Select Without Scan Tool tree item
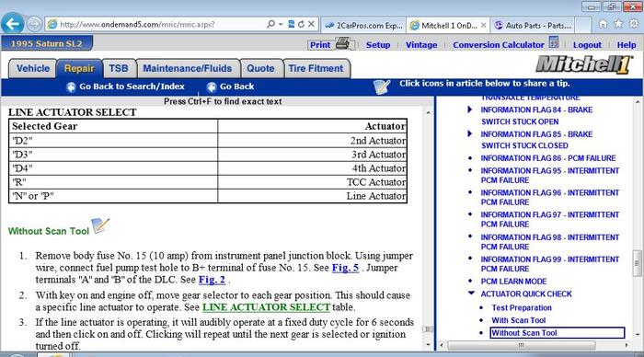Image resolution: width=644 pixels, height=357 pixels. (x=558, y=333)
